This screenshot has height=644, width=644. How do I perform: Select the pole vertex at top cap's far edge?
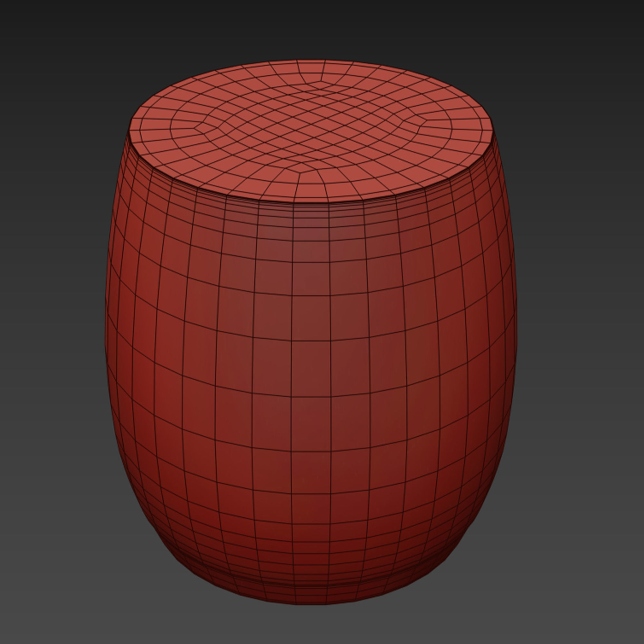point(321,81)
